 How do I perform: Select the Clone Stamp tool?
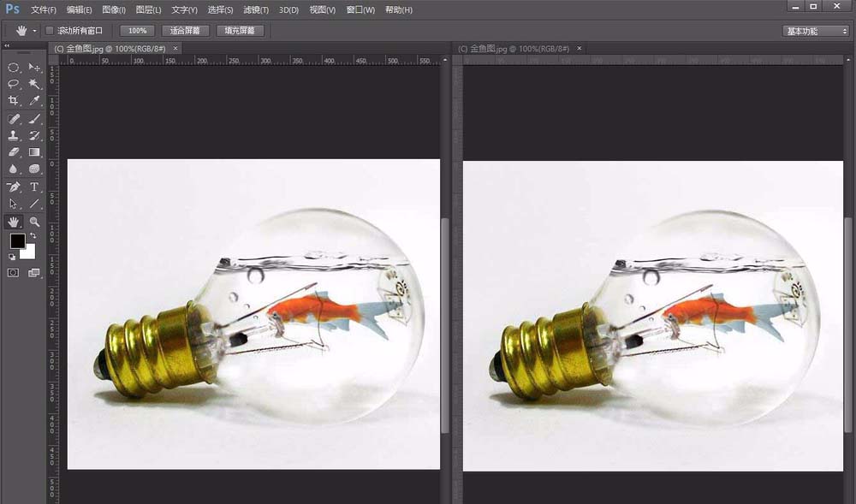click(14, 135)
